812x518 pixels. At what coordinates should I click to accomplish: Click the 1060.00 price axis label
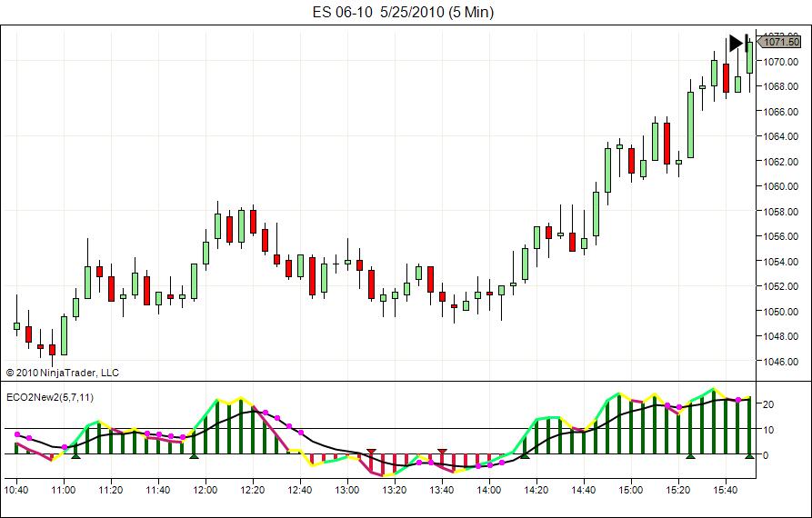tap(781, 186)
